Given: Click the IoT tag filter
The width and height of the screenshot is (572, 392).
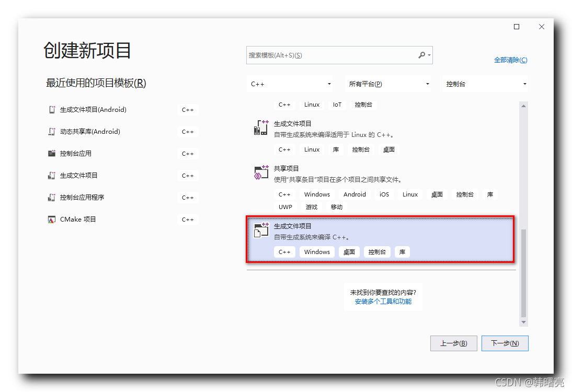Looking at the screenshot, I should click(x=336, y=105).
